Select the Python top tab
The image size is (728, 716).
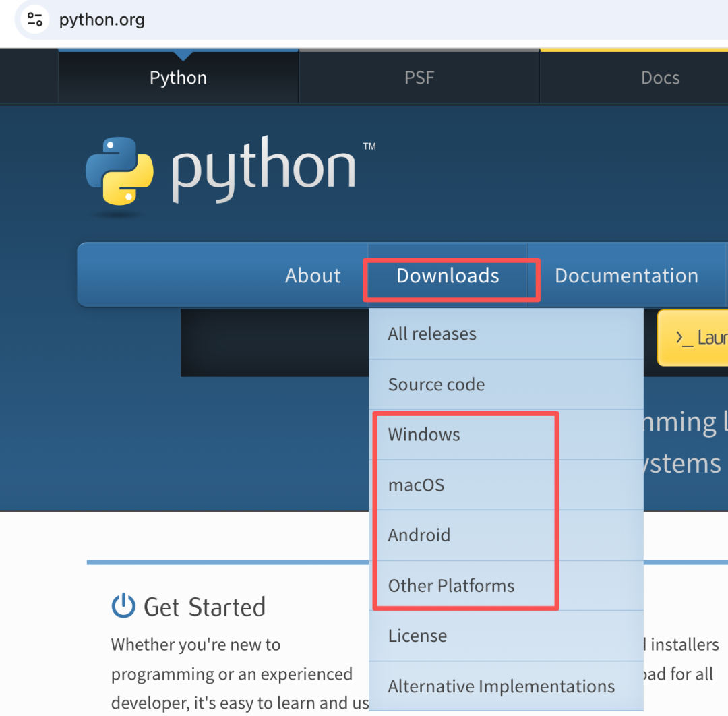[x=178, y=77]
